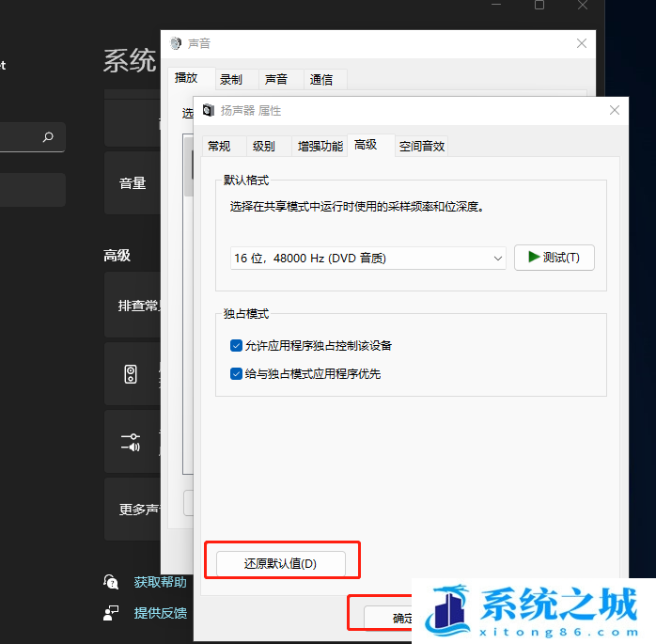
Task: Click the 选择在共享模式中运行时使用的采样频率和位深度 text
Action: click(357, 207)
